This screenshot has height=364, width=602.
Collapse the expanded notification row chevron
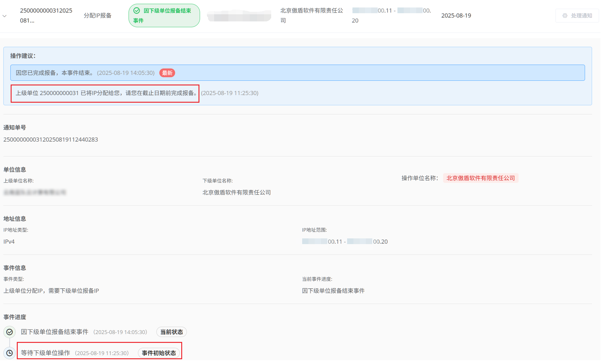click(x=5, y=16)
